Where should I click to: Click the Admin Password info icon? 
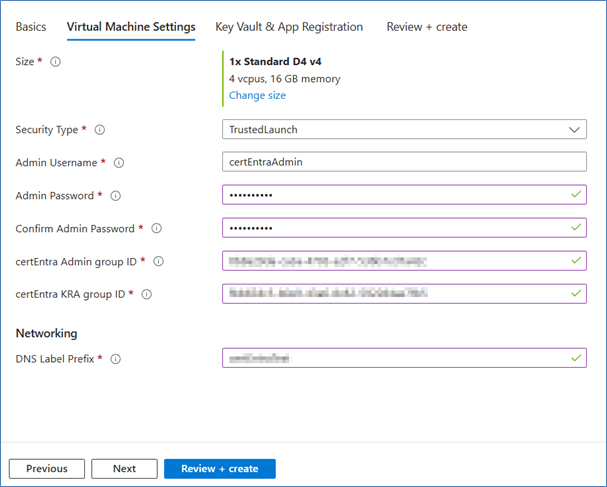116,196
